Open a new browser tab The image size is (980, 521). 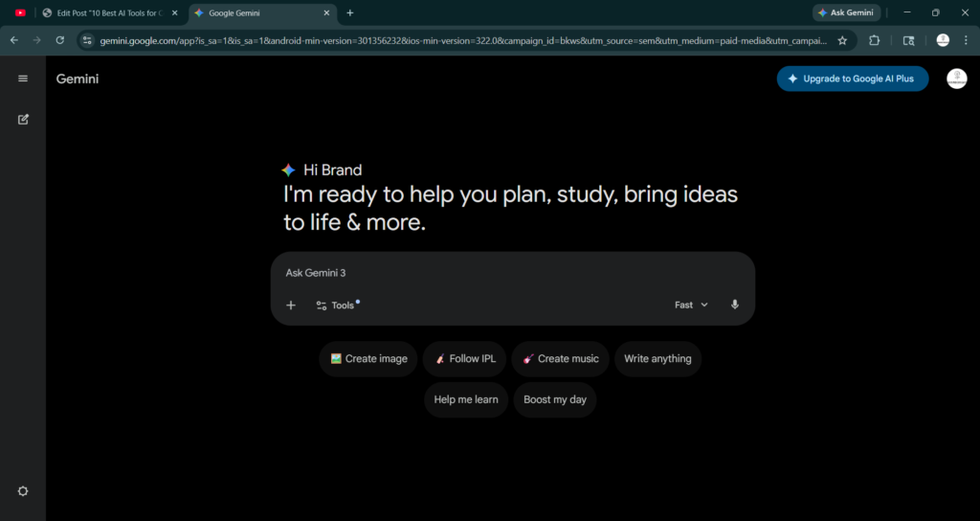(x=350, y=13)
